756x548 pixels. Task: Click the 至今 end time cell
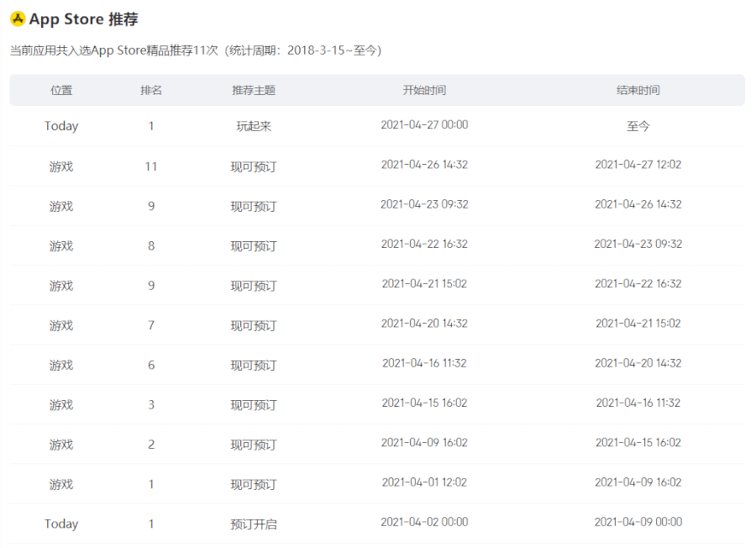point(638,126)
